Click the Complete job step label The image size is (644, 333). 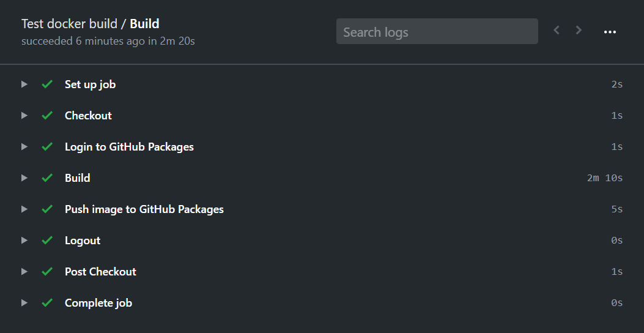click(98, 303)
